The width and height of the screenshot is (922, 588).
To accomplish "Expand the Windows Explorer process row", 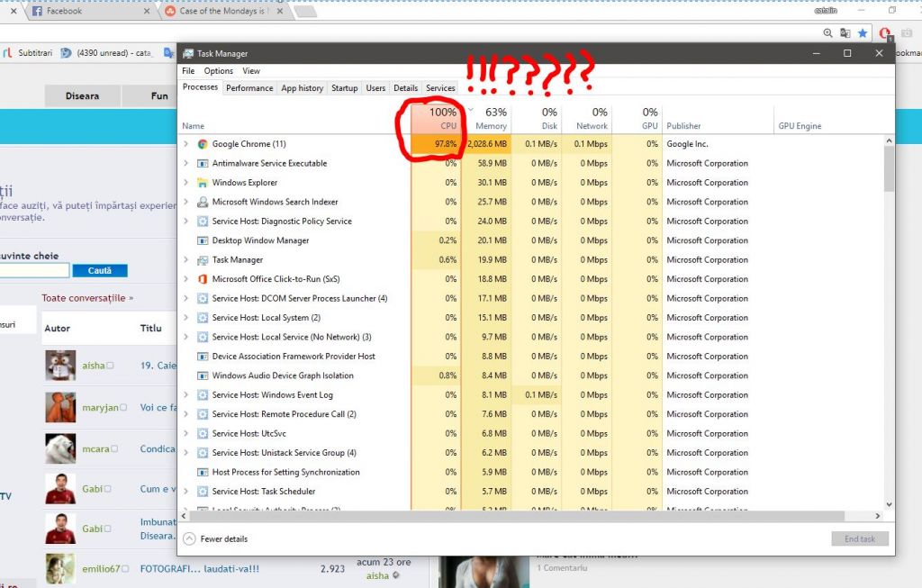I will [x=185, y=183].
